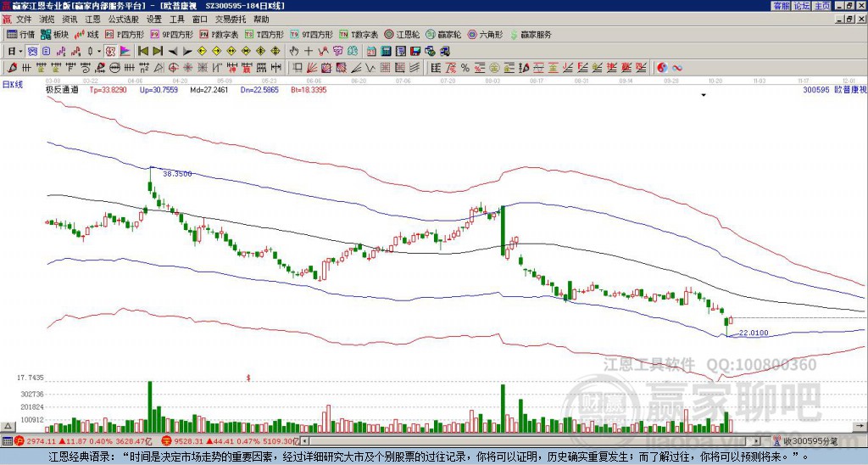868x465 pixels.
Task: Click the 客服 link in title bar
Action: [781, 6]
